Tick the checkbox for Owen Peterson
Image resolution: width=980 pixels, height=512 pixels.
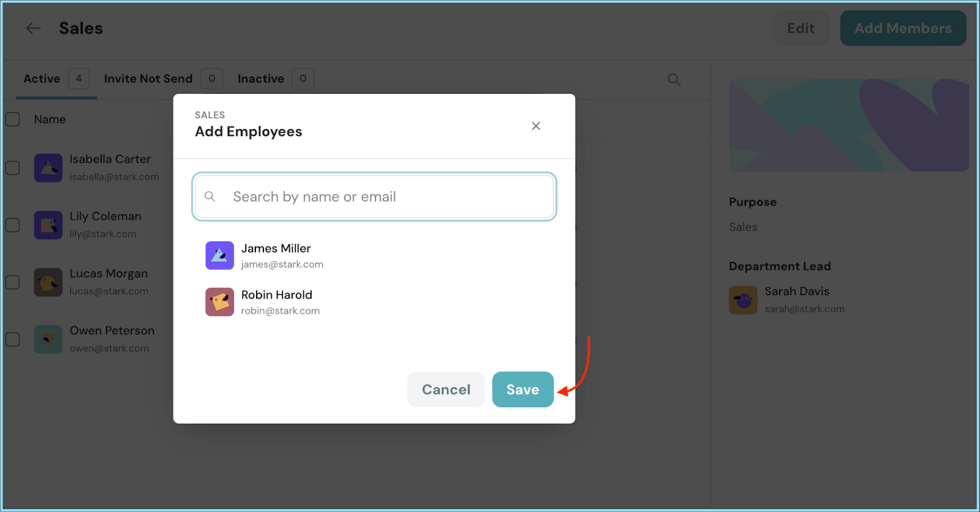click(x=13, y=339)
